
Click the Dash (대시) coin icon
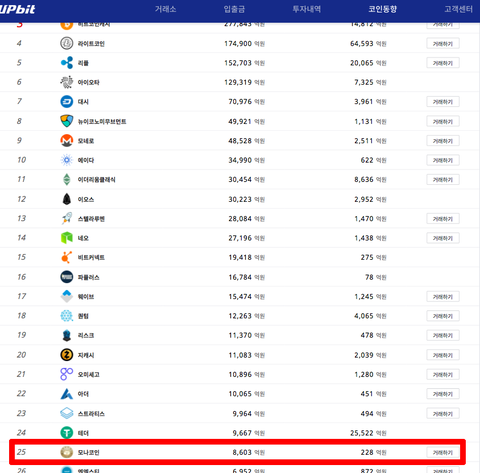coord(67,102)
